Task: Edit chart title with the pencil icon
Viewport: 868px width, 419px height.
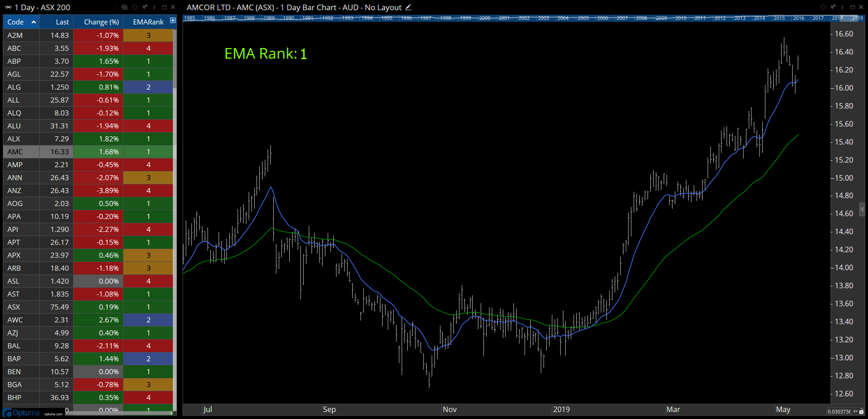Action: pyautogui.click(x=408, y=7)
